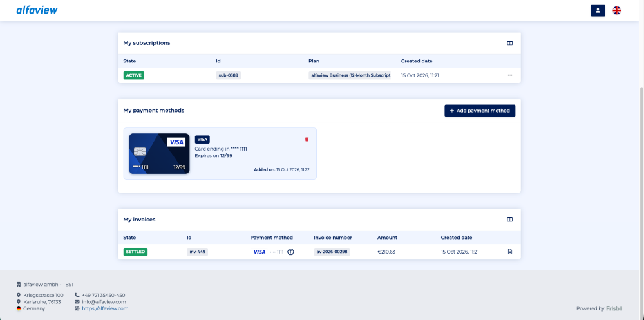Click the My payment methods heading
The width and height of the screenshot is (644, 320).
point(154,111)
